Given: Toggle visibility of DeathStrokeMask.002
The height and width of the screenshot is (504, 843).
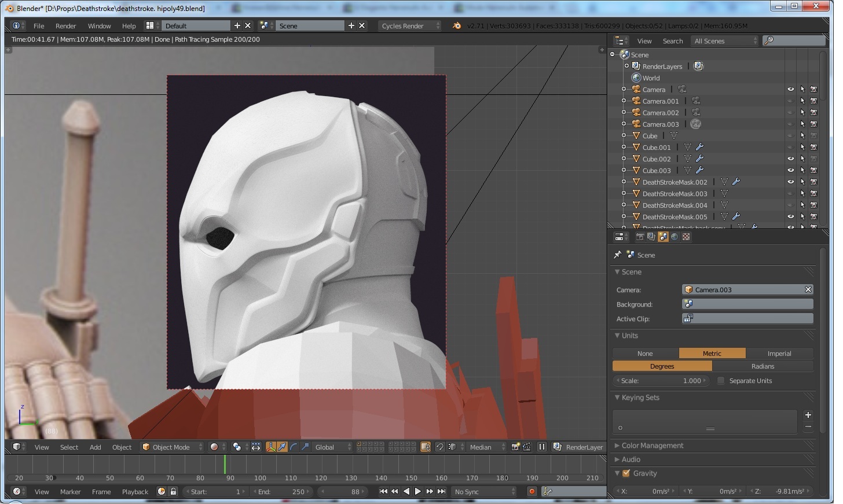Looking at the screenshot, I should click(790, 182).
